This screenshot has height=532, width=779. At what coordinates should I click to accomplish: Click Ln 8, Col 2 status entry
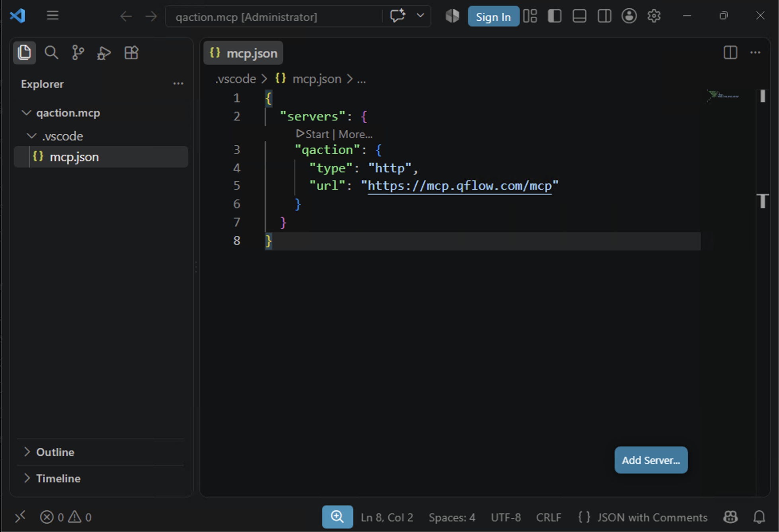pyautogui.click(x=387, y=517)
